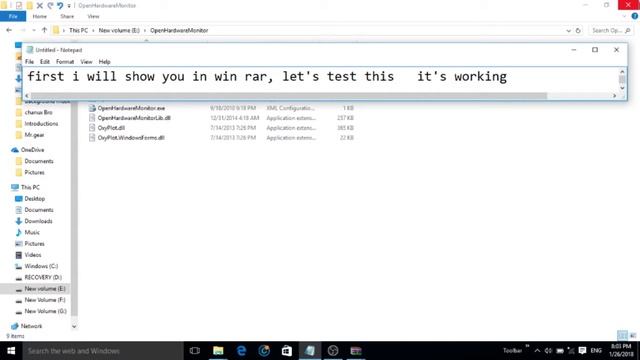
Task: Click the Explorer back arrow
Action: (9, 30)
